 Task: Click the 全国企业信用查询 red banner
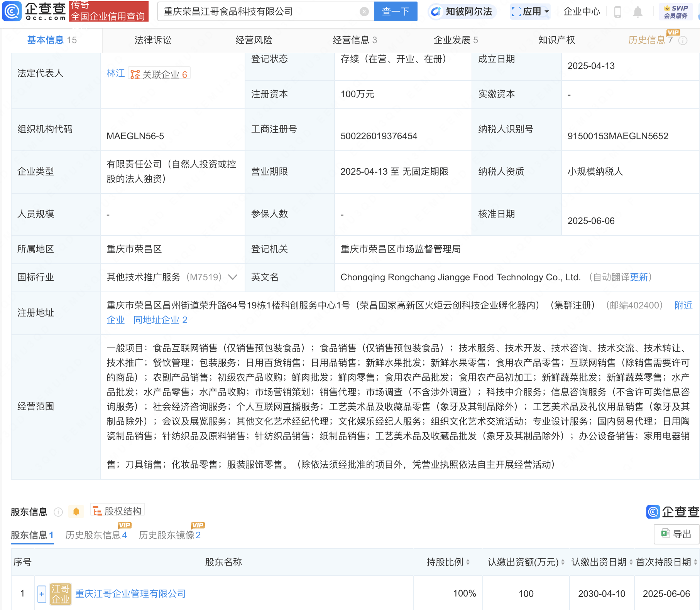tap(108, 11)
